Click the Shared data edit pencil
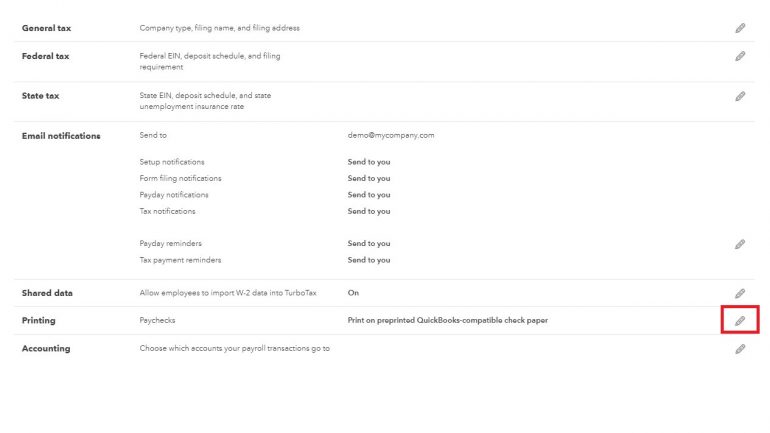770x433 pixels. pos(740,293)
